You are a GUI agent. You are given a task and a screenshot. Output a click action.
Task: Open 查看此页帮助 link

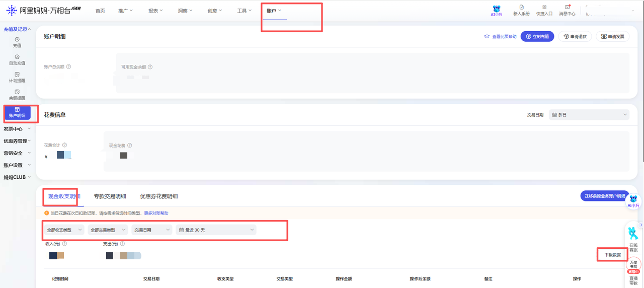pyautogui.click(x=501, y=37)
